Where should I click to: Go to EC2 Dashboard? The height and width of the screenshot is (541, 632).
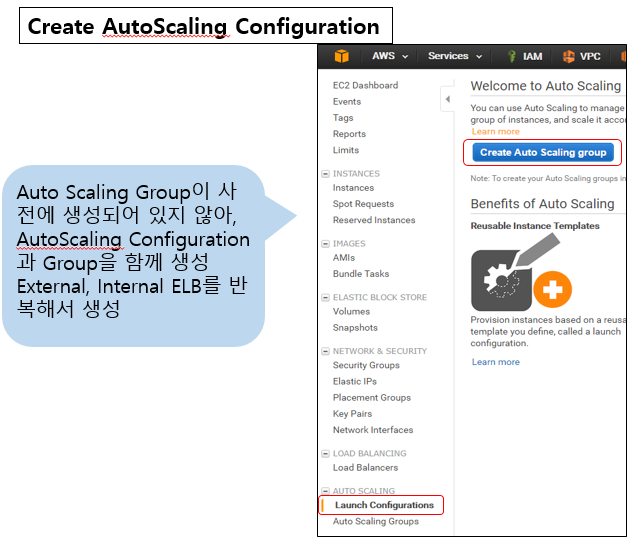point(365,85)
